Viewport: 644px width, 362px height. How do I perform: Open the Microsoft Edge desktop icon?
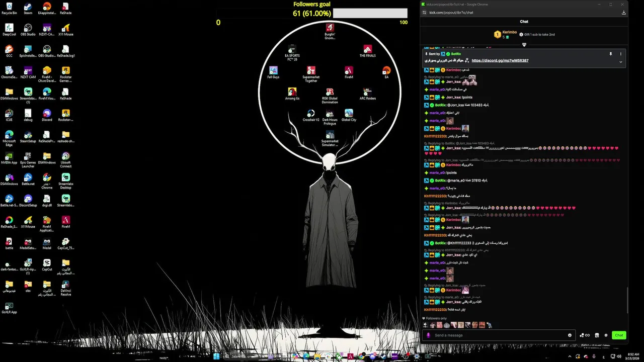[9, 138]
